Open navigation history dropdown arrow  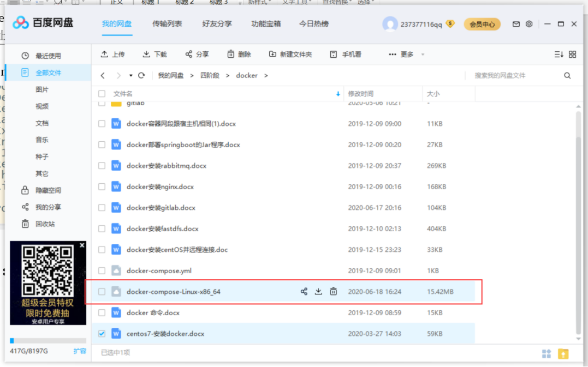[x=130, y=75]
